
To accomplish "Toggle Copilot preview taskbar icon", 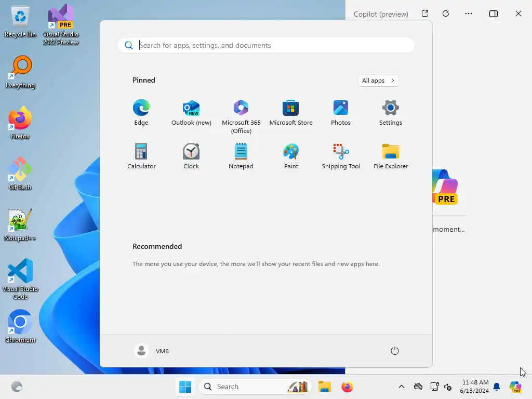I will click(515, 387).
